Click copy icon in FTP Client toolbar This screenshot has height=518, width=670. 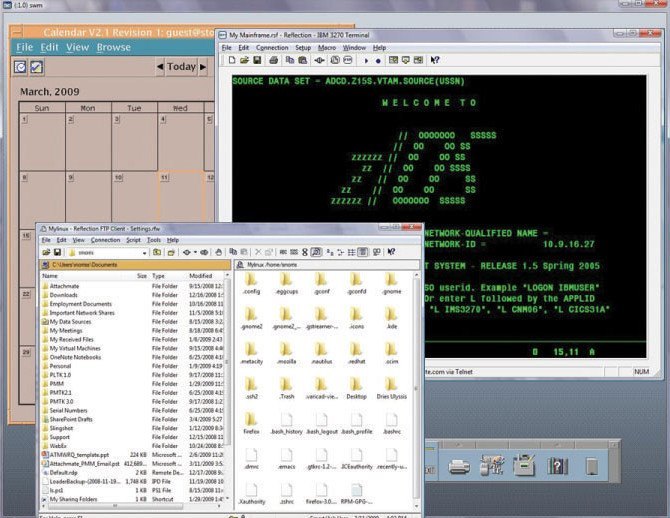(233, 252)
